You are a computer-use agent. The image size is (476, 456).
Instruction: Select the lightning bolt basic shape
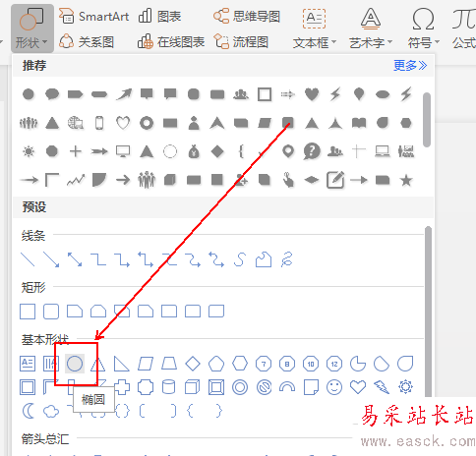[382, 387]
